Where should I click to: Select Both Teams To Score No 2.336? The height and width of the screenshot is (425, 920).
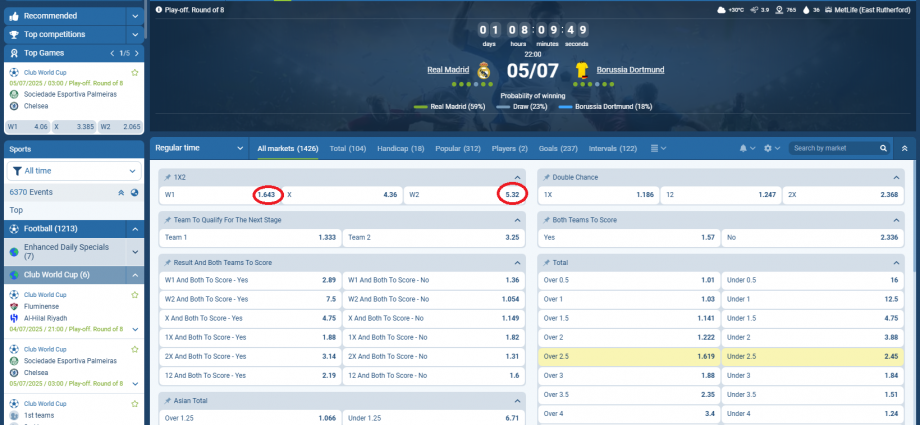[812, 238]
